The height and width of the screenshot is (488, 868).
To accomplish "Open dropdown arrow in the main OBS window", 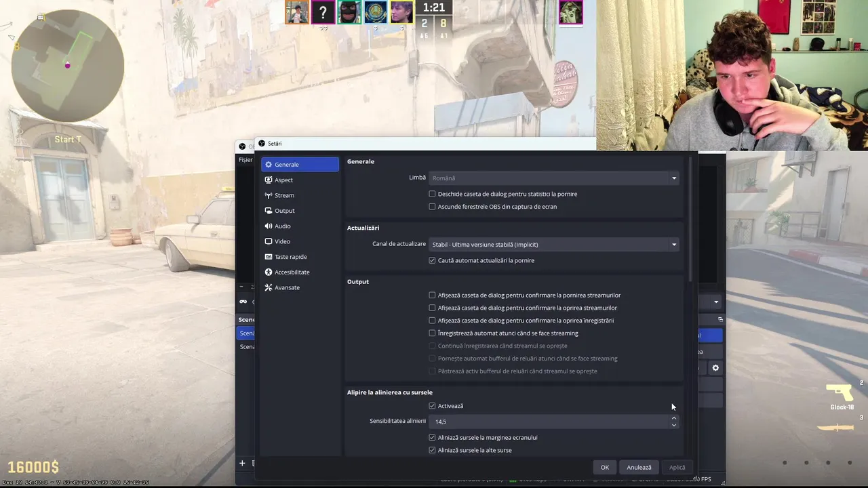I will (x=715, y=302).
